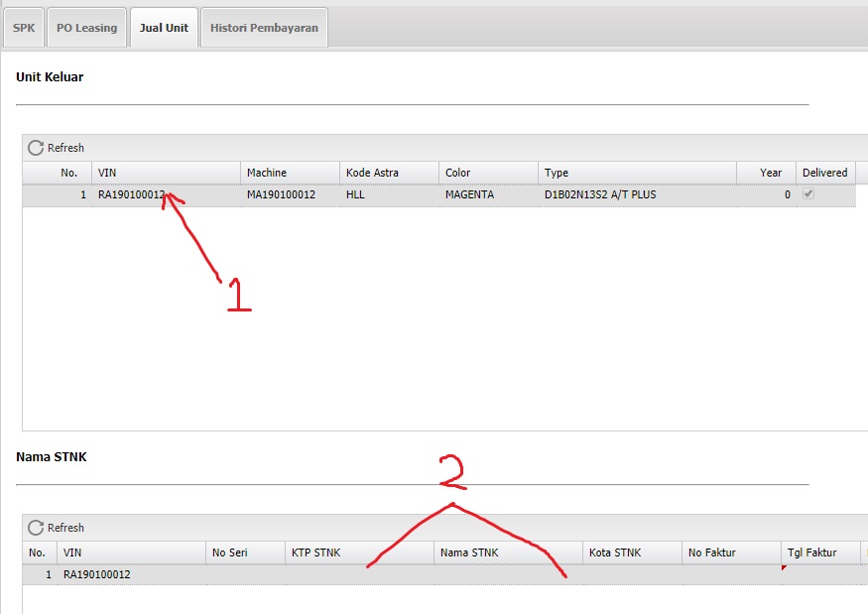Click the Refresh icon in Nama STNK grid
This screenshot has width=868, height=614.
click(36, 528)
